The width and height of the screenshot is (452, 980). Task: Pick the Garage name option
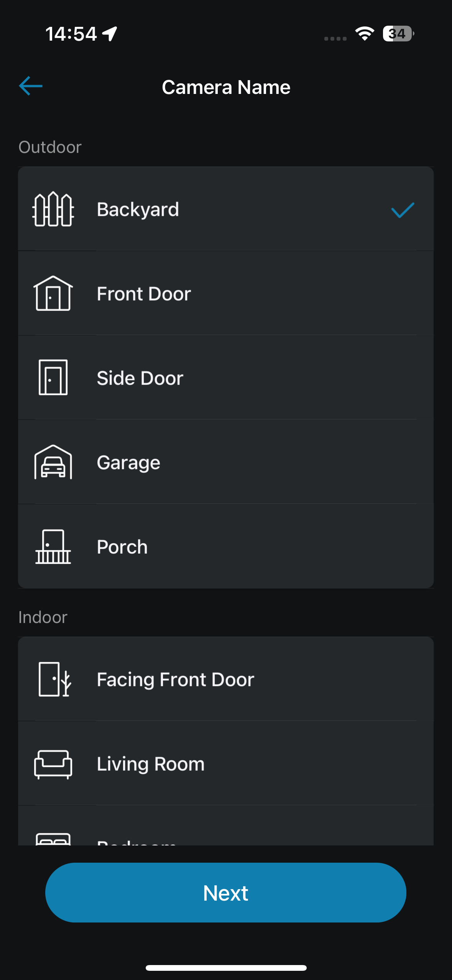[x=226, y=462]
